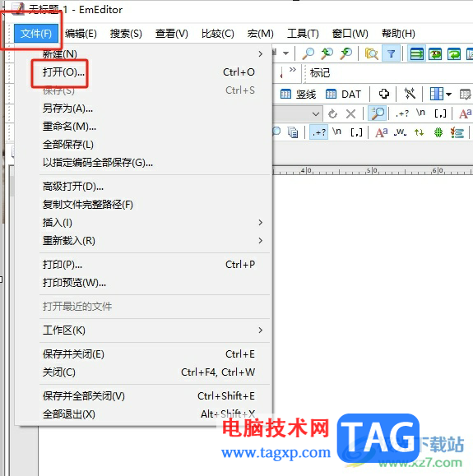Click the grayed table-check icon
This screenshot has width=473, height=476.
465,94
